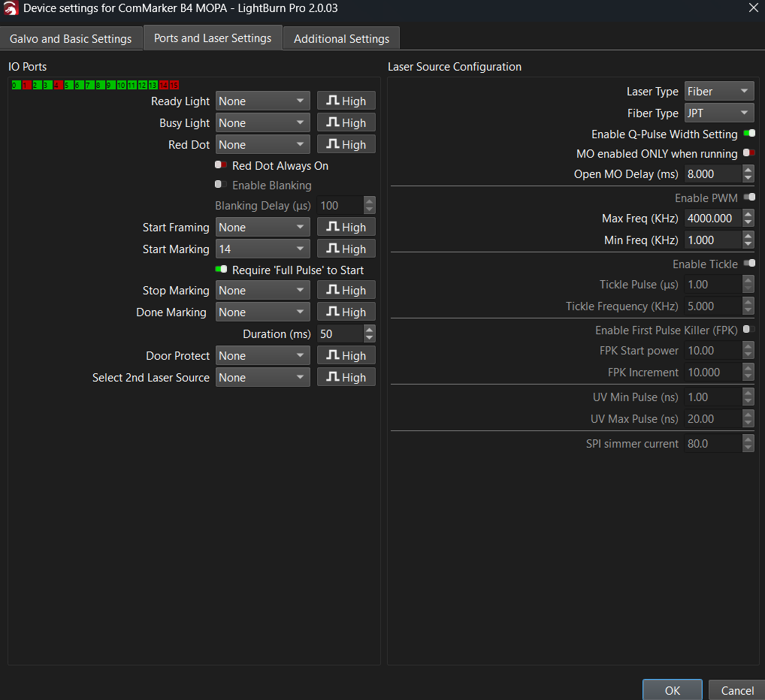This screenshot has width=765, height=700.
Task: Open the Start Marking port dropdown
Action: click(262, 249)
